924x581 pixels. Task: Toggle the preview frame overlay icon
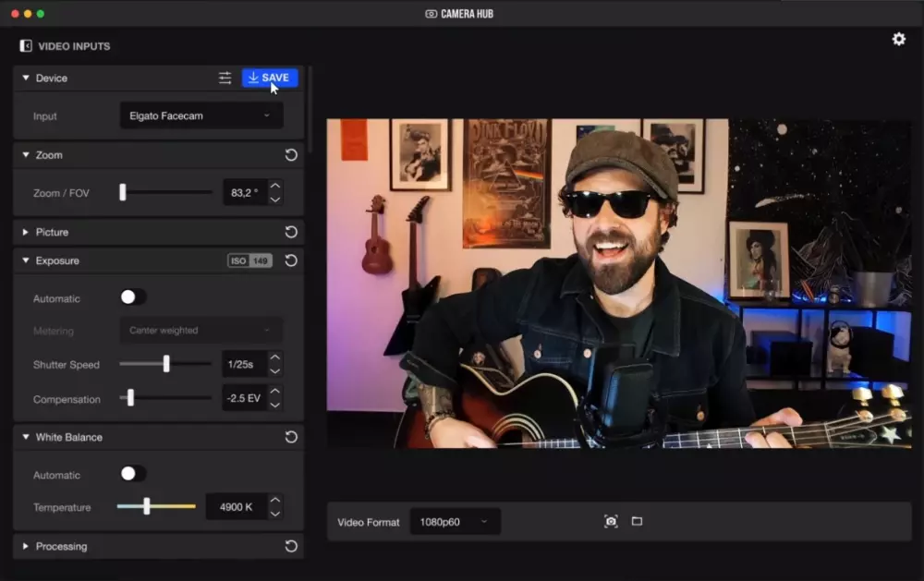point(637,522)
